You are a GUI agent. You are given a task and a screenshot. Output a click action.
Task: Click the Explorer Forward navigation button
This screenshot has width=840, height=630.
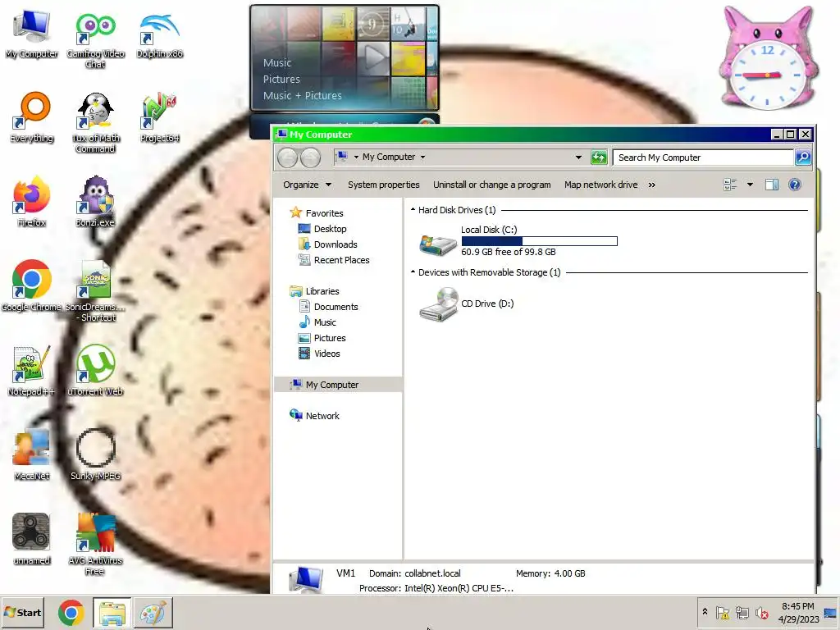point(310,157)
